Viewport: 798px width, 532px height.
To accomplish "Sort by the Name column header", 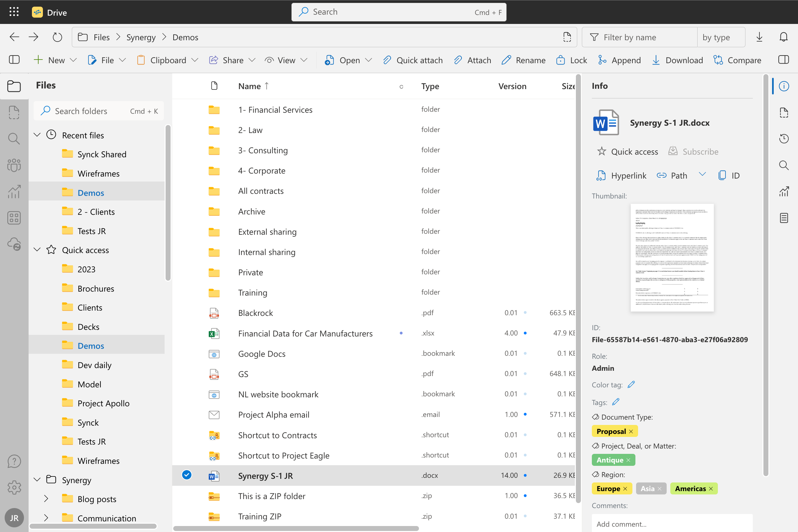I will pyautogui.click(x=253, y=86).
